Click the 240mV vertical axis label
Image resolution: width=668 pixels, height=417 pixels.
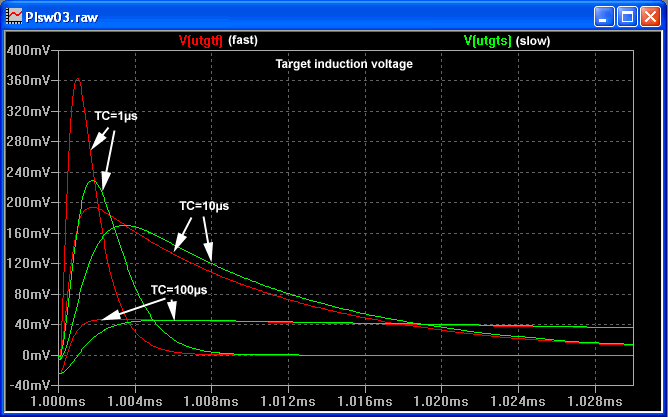tap(29, 173)
